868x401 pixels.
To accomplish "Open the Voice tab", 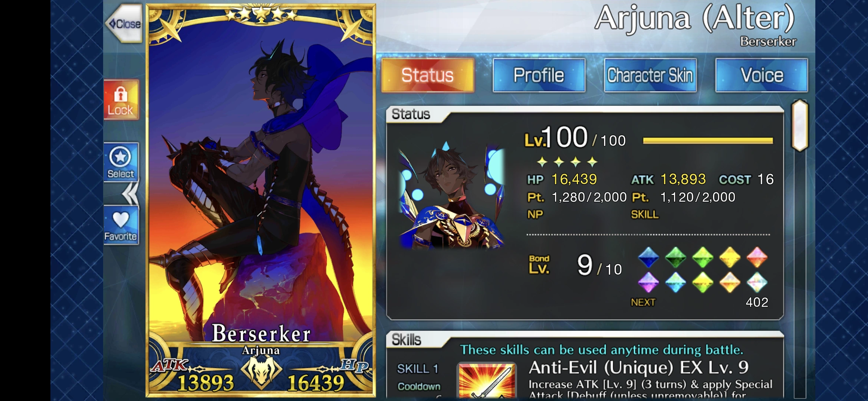I will [762, 75].
